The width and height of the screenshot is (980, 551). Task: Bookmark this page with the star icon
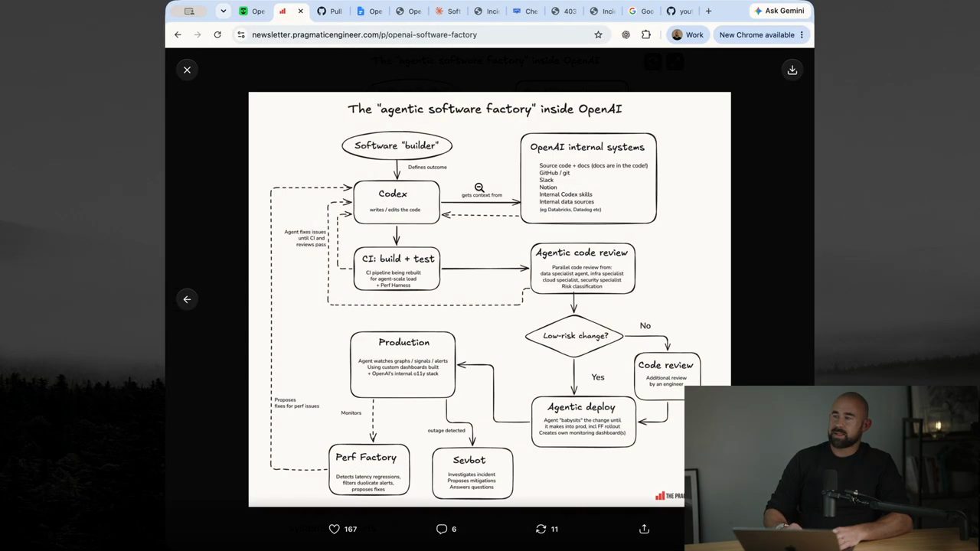pyautogui.click(x=598, y=34)
